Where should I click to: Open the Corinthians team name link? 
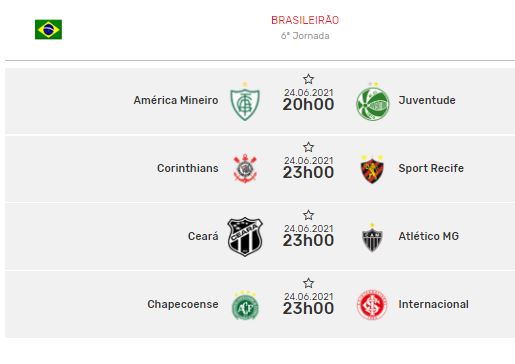click(x=188, y=168)
